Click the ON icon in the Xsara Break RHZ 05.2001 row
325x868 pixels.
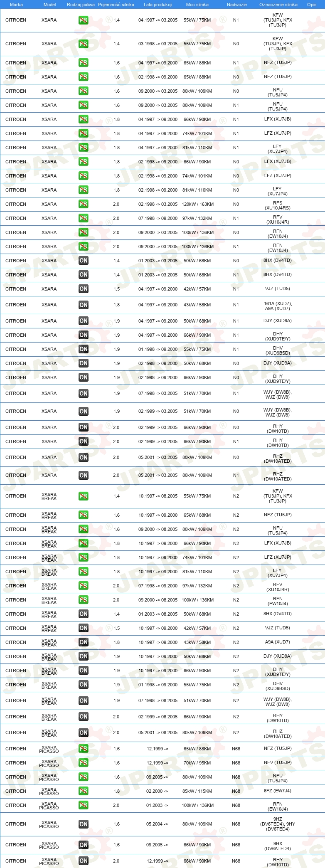click(x=84, y=732)
